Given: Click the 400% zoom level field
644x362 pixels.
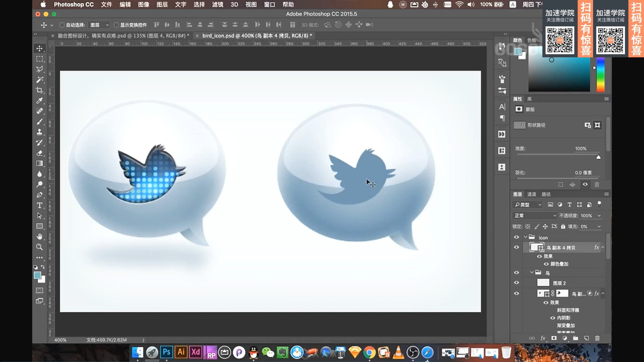Looking at the screenshot, I should point(60,340).
